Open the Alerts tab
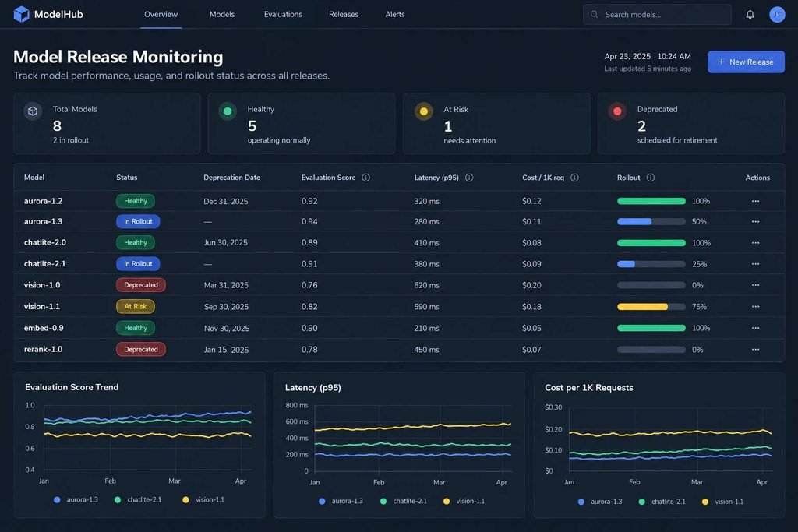Image resolution: width=798 pixels, height=532 pixels. pyautogui.click(x=395, y=14)
